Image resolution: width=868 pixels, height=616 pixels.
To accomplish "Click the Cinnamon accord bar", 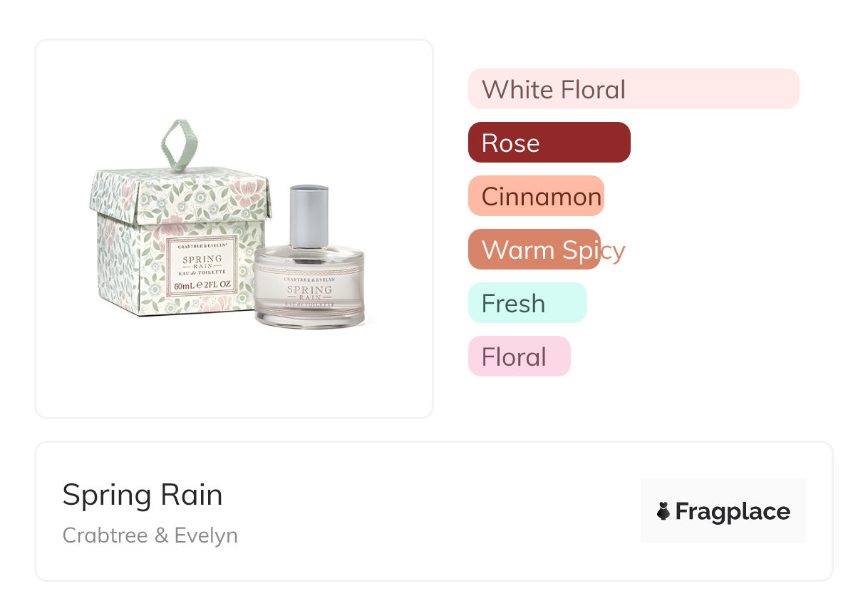I will pyautogui.click(x=536, y=196).
